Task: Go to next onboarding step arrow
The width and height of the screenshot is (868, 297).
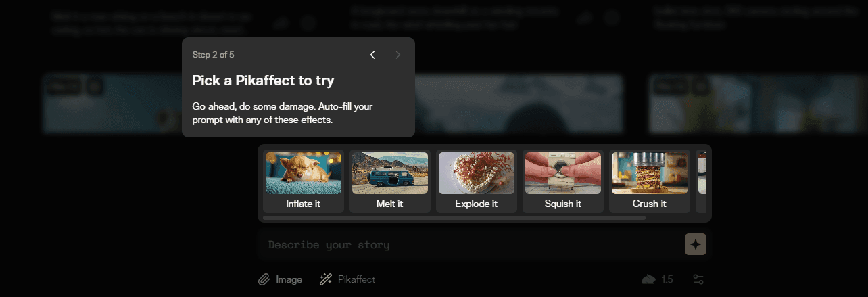Action: [398, 55]
